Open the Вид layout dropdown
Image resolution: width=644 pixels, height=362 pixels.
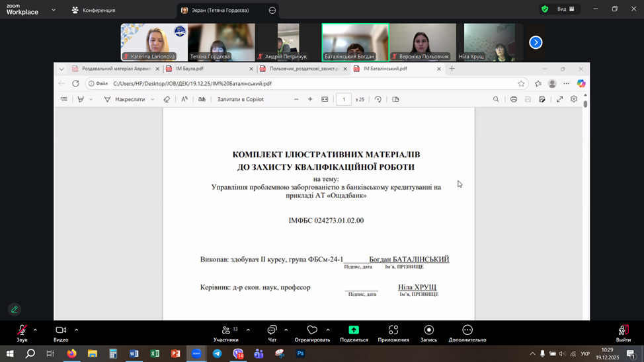pos(566,9)
